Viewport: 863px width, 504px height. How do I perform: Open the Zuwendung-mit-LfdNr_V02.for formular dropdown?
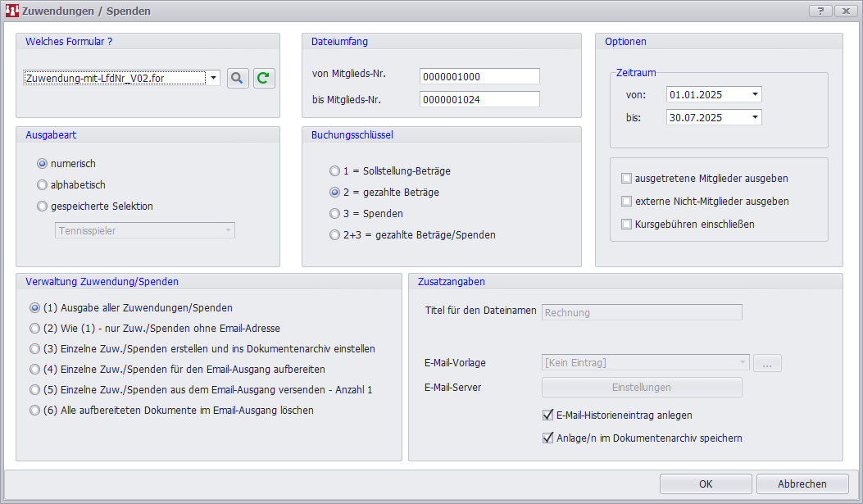[214, 78]
